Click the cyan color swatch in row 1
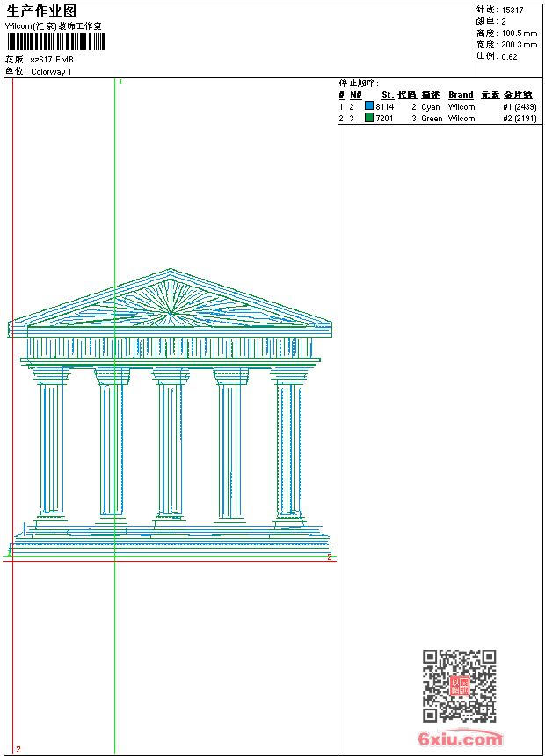Screen dimensions: 545x756 point(369,106)
